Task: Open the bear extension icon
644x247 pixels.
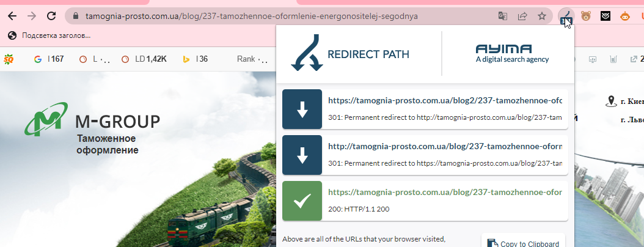Action: tap(586, 16)
